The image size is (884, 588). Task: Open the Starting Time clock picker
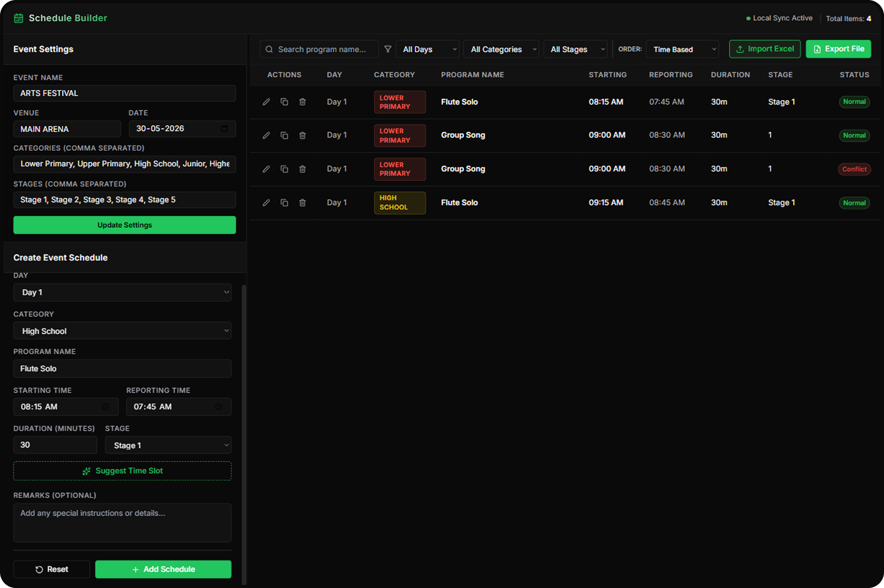tap(105, 407)
